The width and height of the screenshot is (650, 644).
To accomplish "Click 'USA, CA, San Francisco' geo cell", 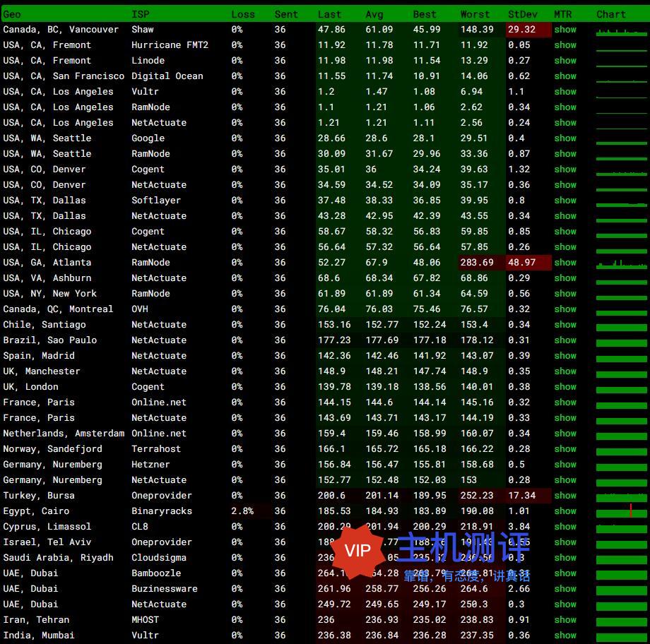I will [x=64, y=76].
